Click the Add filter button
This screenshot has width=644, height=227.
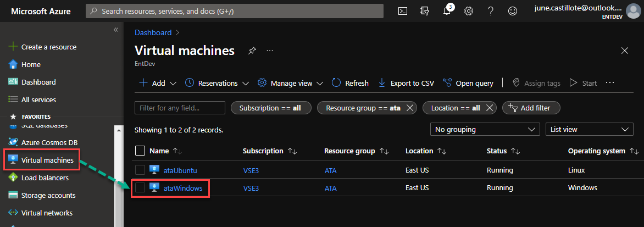click(x=531, y=108)
